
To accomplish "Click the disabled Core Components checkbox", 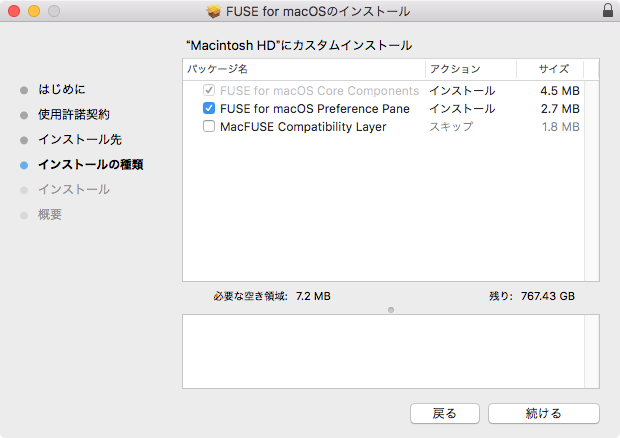I will (x=209, y=90).
